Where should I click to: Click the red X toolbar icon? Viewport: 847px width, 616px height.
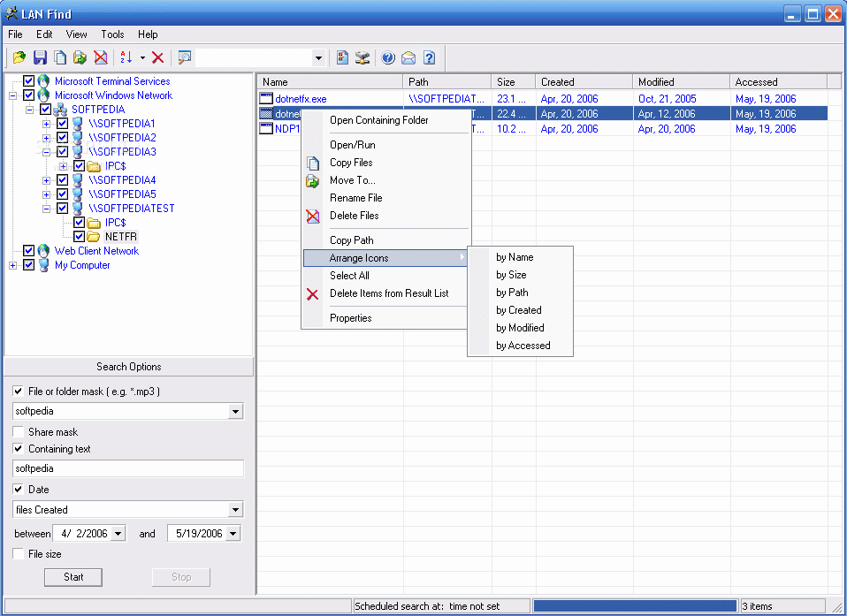pyautogui.click(x=157, y=57)
